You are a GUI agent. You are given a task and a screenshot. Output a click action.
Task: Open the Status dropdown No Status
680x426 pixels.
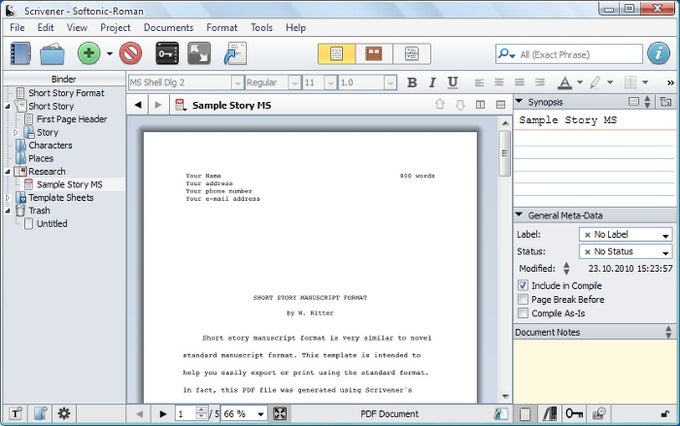(x=625, y=252)
